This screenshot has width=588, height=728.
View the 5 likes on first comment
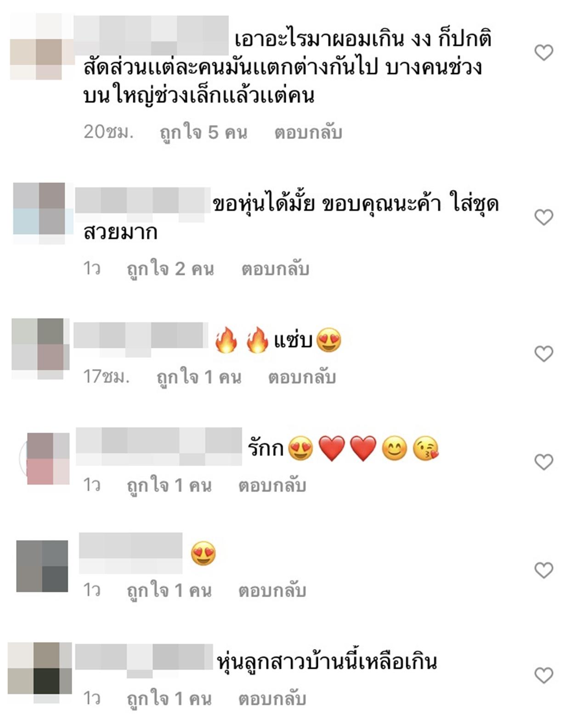coord(204,133)
